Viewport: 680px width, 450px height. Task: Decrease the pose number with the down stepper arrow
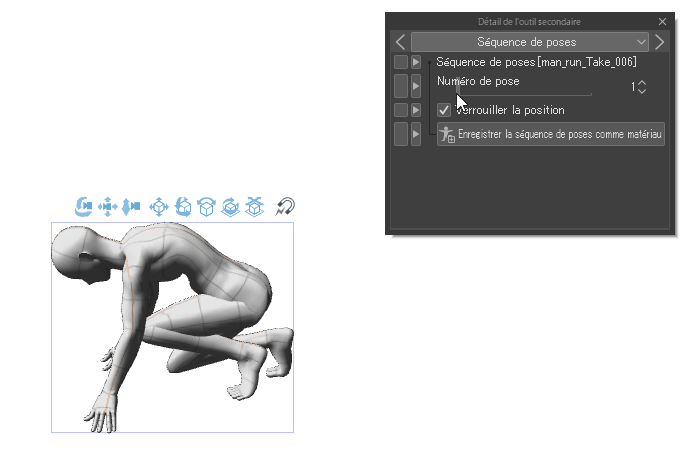(642, 91)
